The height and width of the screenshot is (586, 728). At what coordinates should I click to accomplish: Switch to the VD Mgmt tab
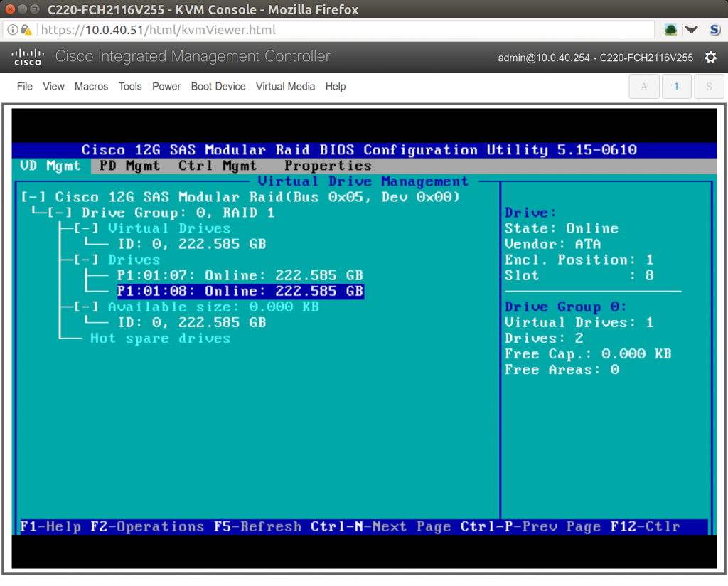50,166
